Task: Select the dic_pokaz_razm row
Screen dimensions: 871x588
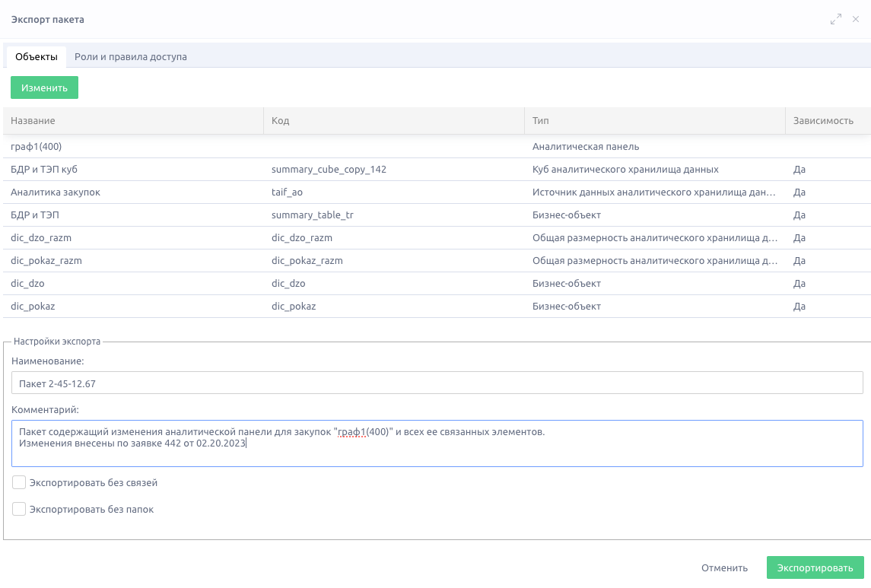Action: [x=437, y=260]
